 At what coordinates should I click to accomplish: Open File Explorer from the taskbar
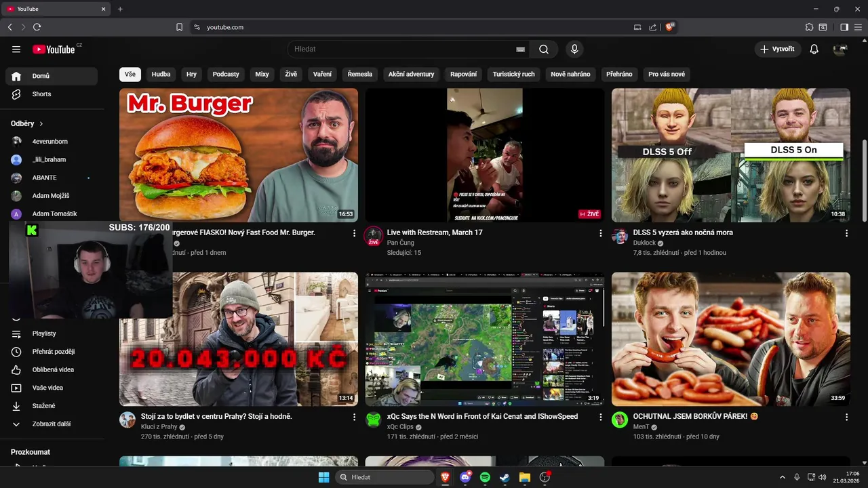pos(524,477)
